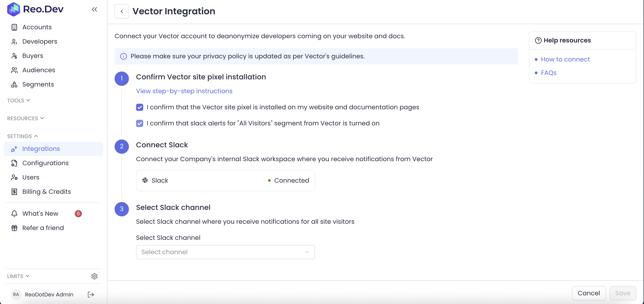Expand the TOOLS section

[x=19, y=100]
